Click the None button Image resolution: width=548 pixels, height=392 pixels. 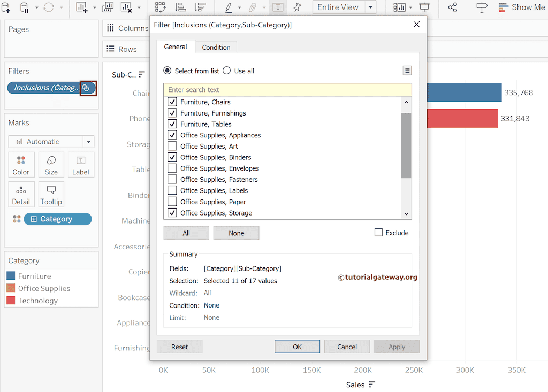(236, 233)
